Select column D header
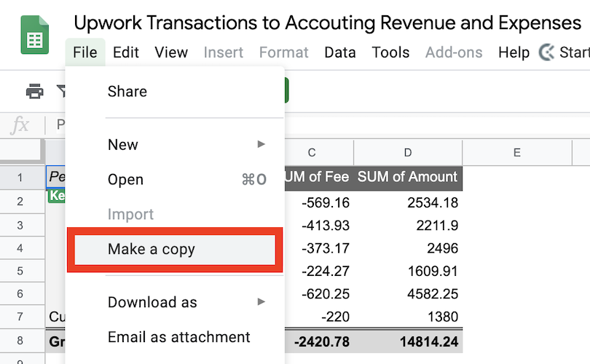 point(408,152)
